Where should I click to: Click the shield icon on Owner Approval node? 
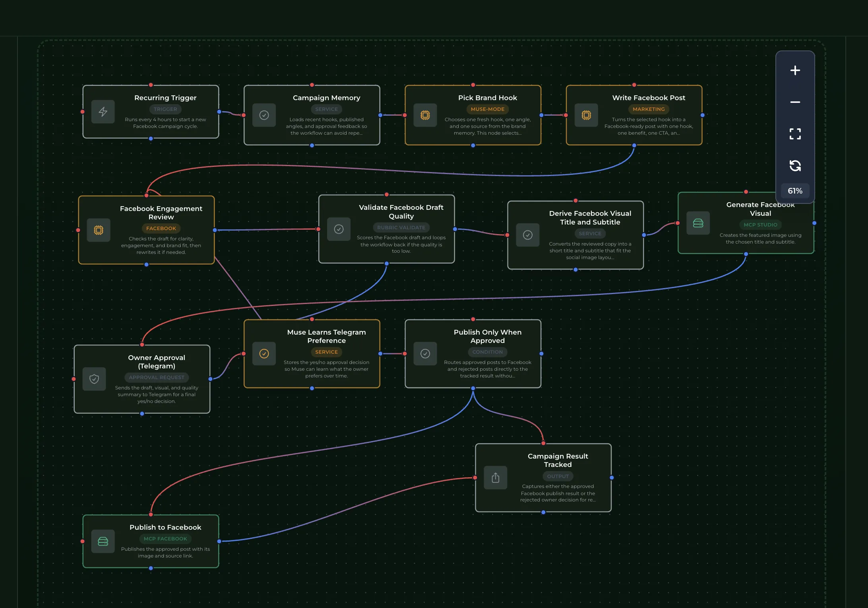(x=94, y=379)
